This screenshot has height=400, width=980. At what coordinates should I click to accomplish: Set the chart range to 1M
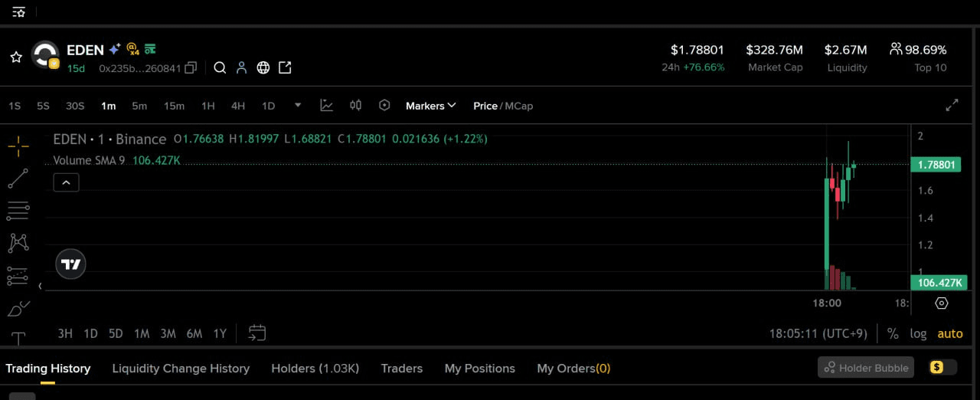point(142,333)
